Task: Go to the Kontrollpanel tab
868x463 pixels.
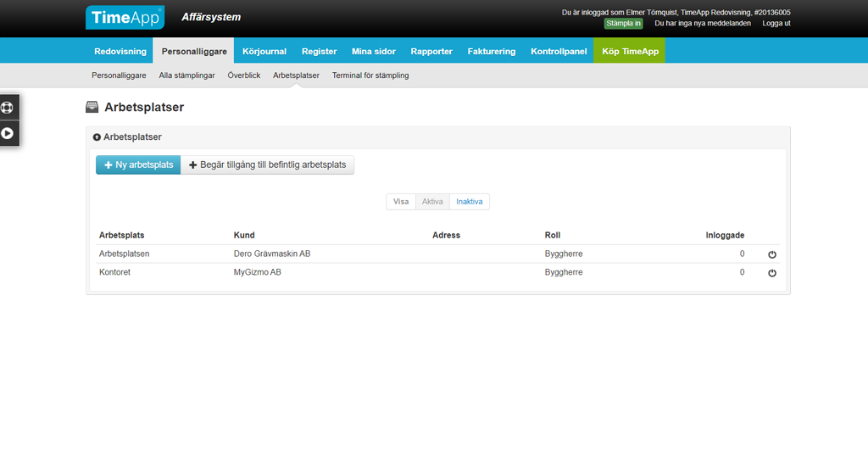Action: [x=559, y=51]
